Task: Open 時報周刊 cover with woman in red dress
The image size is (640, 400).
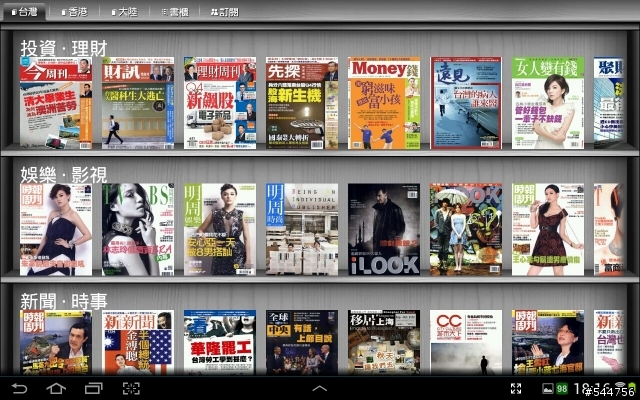Action: pos(548,229)
